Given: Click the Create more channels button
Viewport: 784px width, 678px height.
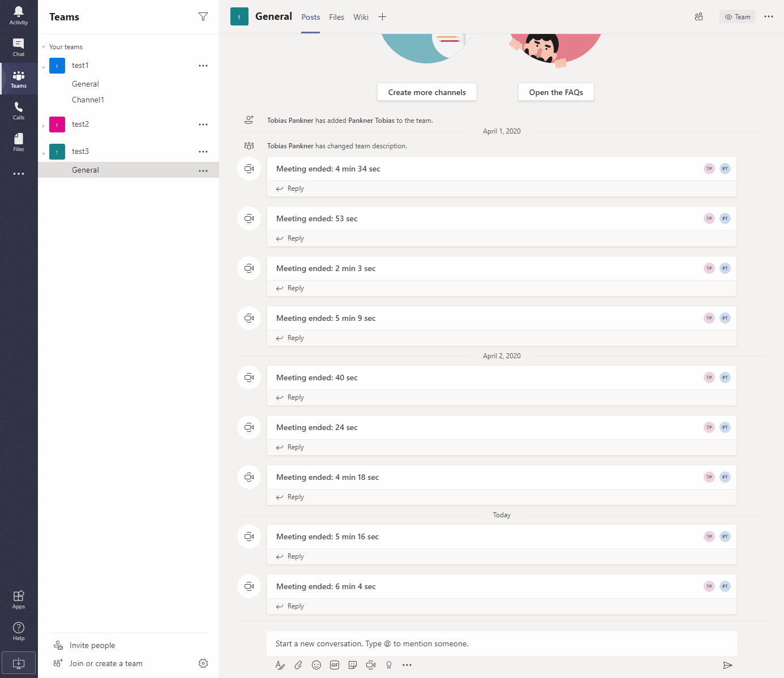Looking at the screenshot, I should click(x=427, y=92).
